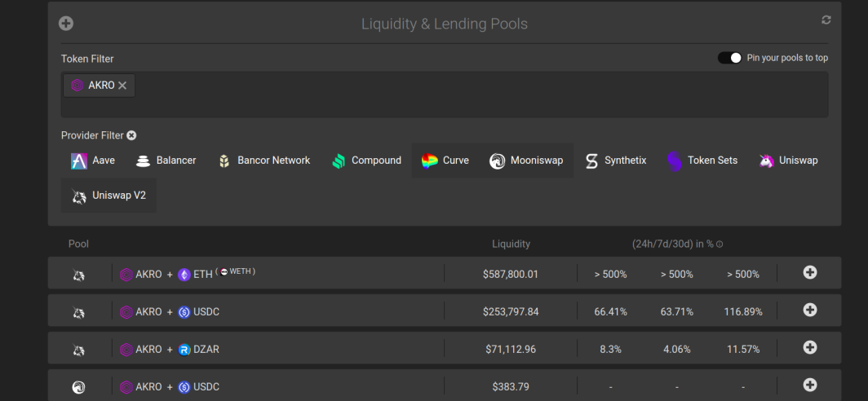The width and height of the screenshot is (868, 401).
Task: Click the Mooniswap icon on the $383.79 pool row
Action: [78, 387]
